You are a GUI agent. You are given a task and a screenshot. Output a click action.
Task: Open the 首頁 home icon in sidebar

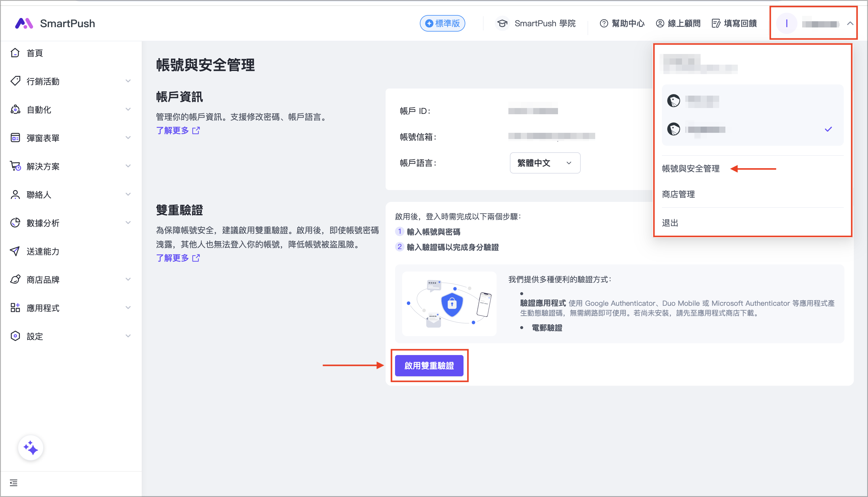coord(15,53)
